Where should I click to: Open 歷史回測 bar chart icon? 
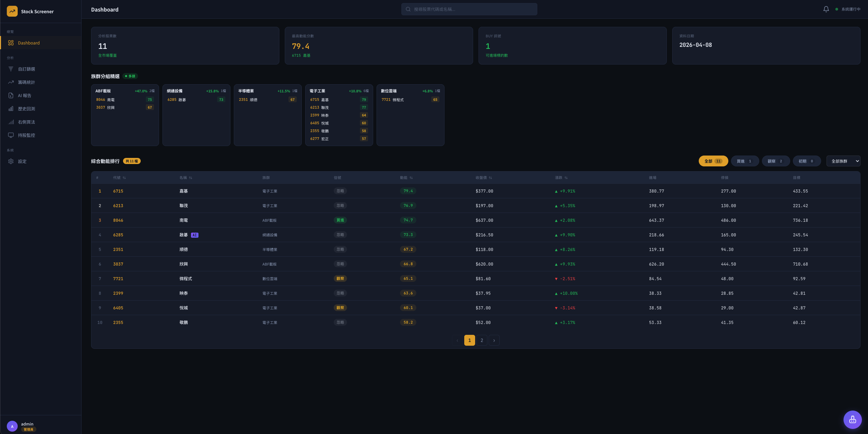pos(11,109)
